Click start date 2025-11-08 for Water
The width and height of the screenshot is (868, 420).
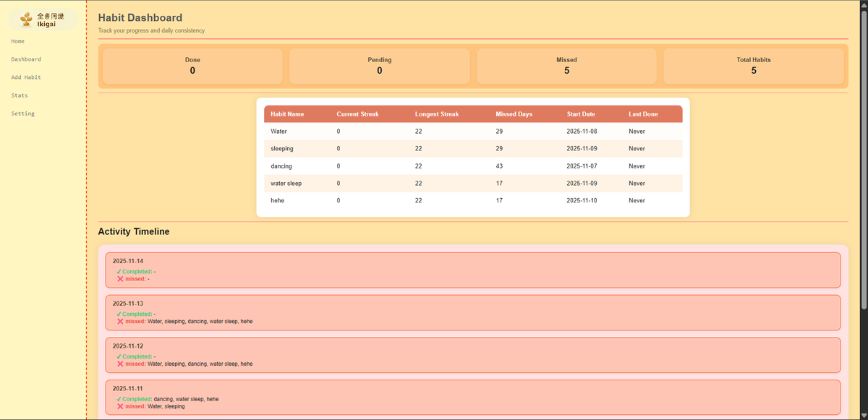pyautogui.click(x=582, y=132)
